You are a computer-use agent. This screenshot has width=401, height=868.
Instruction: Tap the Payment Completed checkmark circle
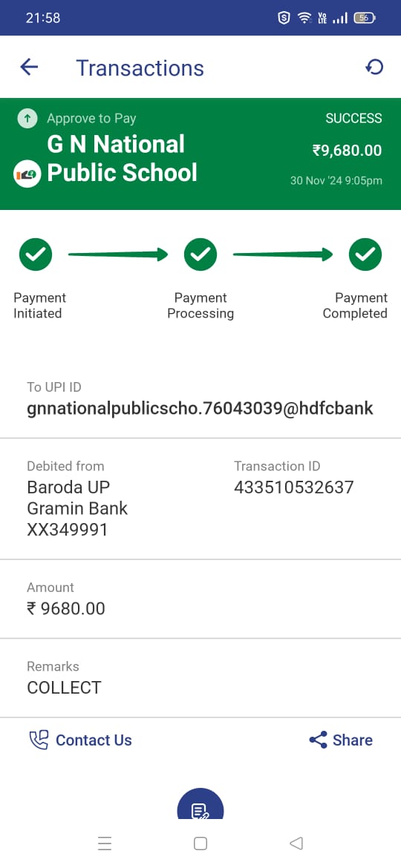coord(365,254)
